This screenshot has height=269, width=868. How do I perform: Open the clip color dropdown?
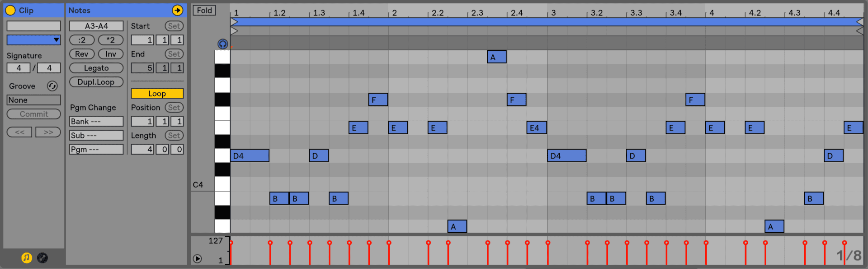[x=33, y=40]
